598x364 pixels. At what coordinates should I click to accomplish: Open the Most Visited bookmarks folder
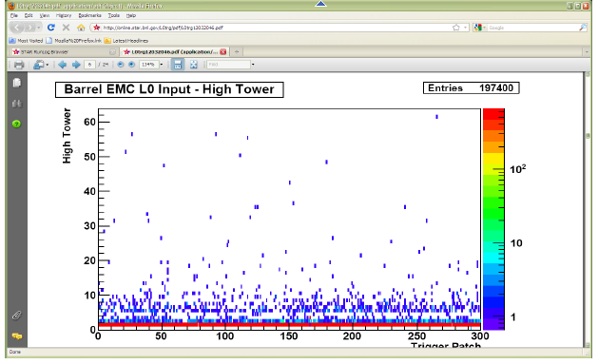pos(26,41)
